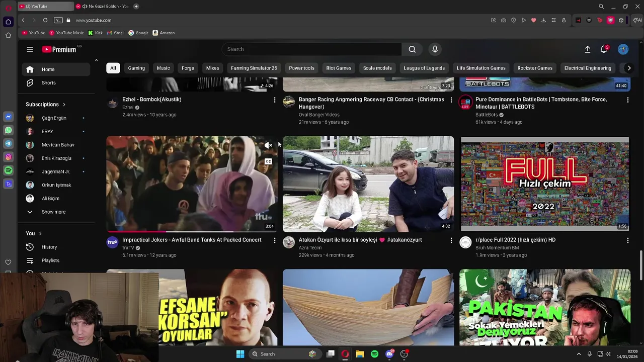
Task: Select the Gaming filter chip
Action: pyautogui.click(x=136, y=68)
